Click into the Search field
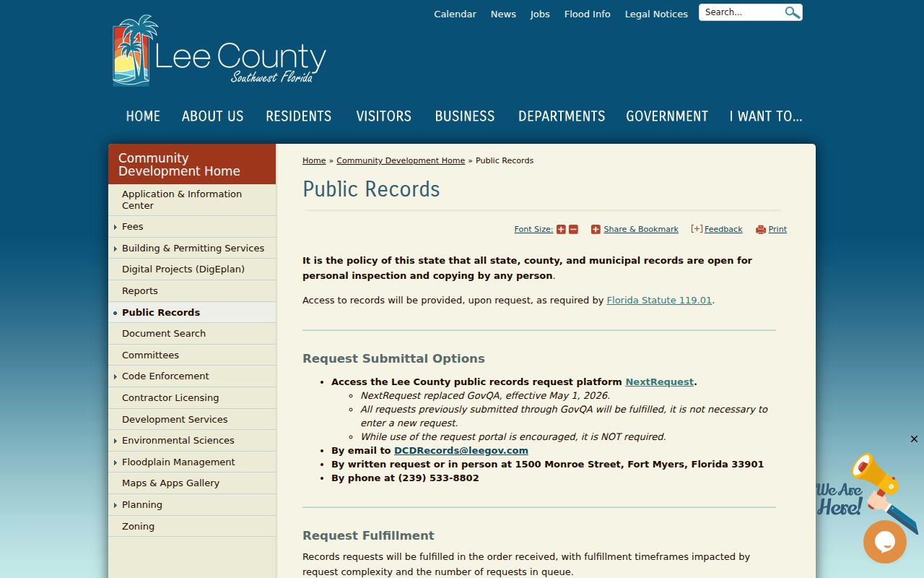This screenshot has height=578, width=924. 743,12
